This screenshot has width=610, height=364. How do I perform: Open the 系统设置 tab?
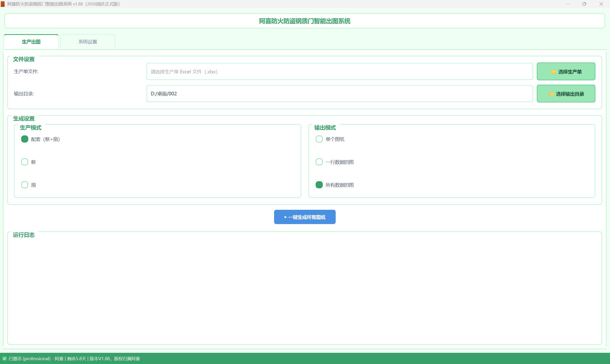tap(88, 42)
